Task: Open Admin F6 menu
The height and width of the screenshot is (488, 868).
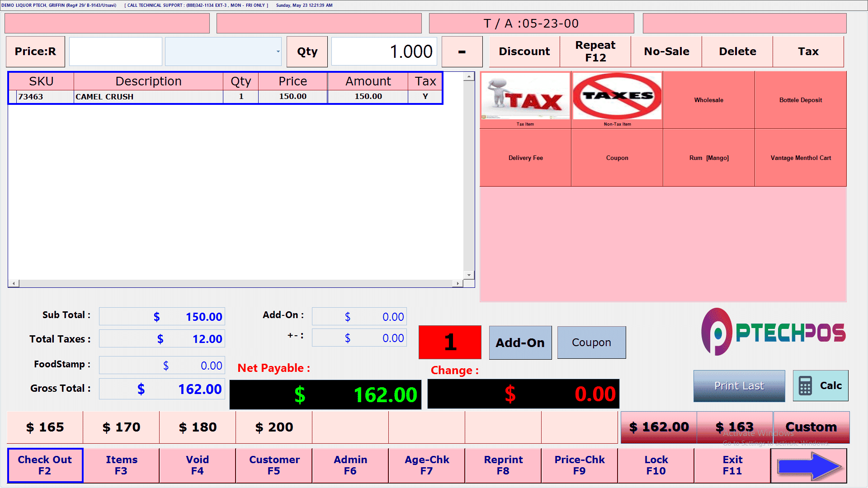Action: [x=350, y=465]
